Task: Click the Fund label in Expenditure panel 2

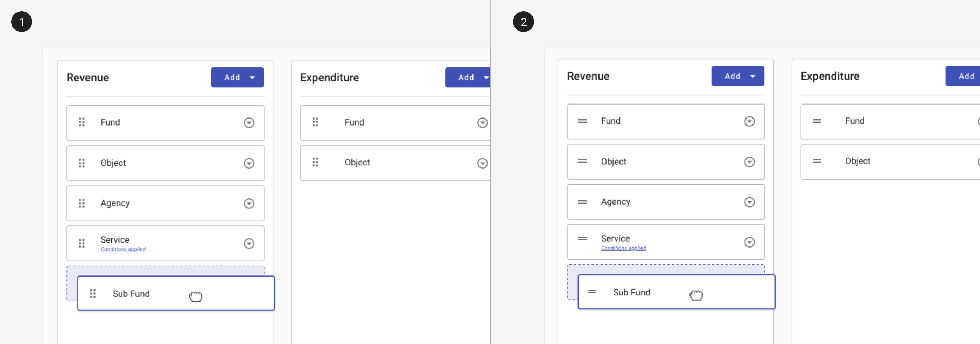Action: click(854, 121)
